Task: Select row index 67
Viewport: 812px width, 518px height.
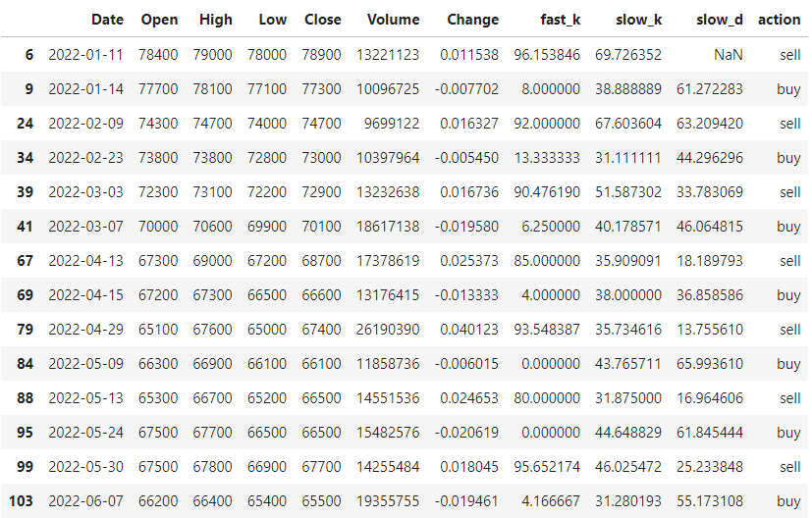Action: point(25,260)
